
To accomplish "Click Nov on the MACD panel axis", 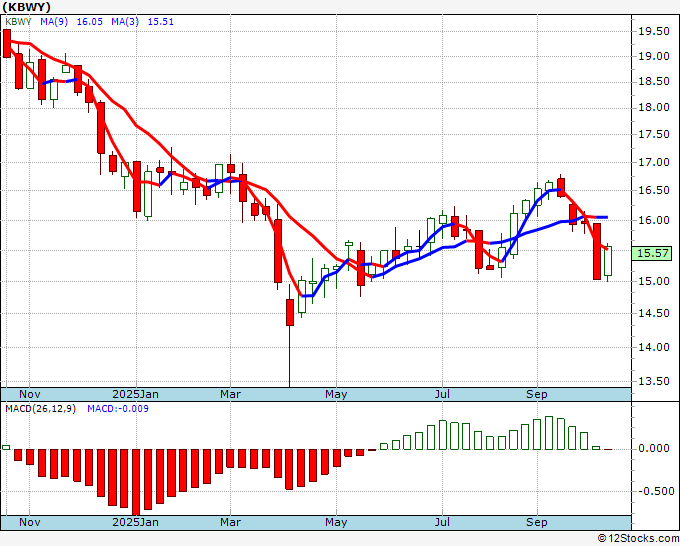I will (x=29, y=522).
